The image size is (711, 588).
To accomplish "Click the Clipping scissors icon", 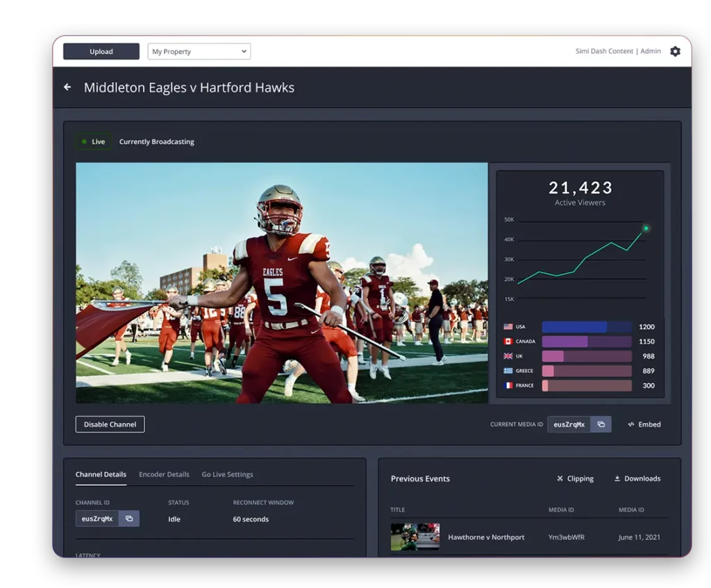I will [x=560, y=478].
